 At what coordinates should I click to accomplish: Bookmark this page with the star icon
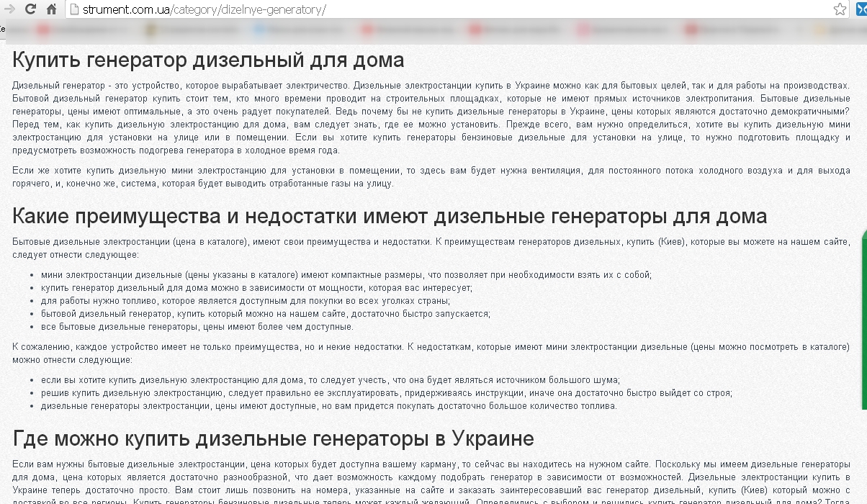tap(840, 9)
